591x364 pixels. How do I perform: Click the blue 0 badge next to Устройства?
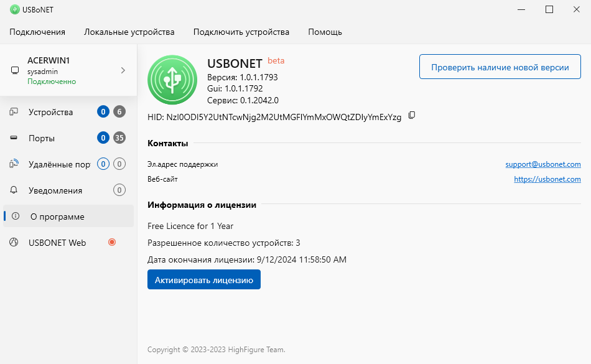[103, 111]
